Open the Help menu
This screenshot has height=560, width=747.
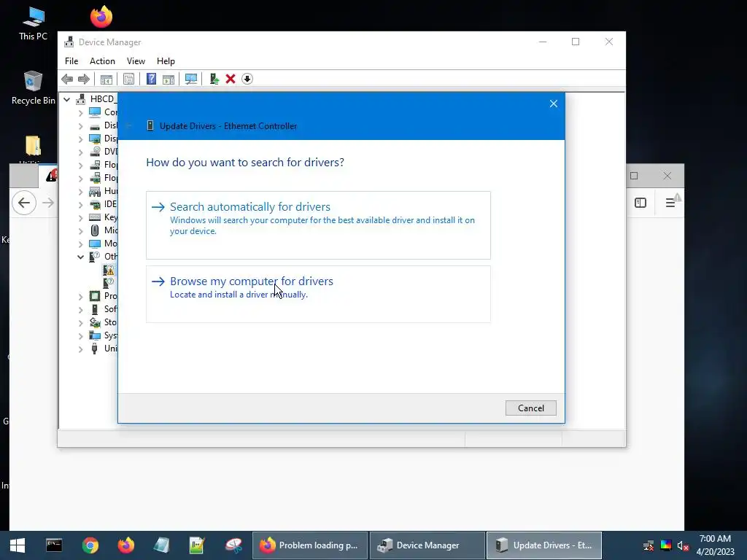point(166,61)
